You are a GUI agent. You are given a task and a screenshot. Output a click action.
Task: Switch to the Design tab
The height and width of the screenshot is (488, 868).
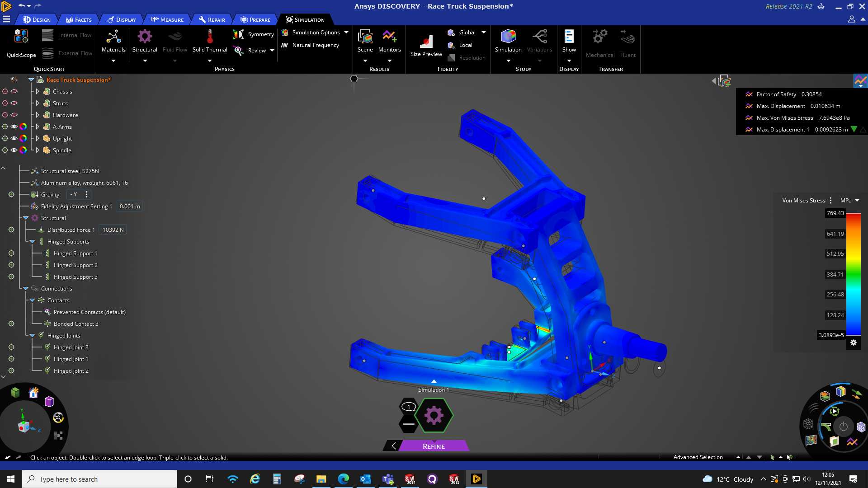coord(37,19)
